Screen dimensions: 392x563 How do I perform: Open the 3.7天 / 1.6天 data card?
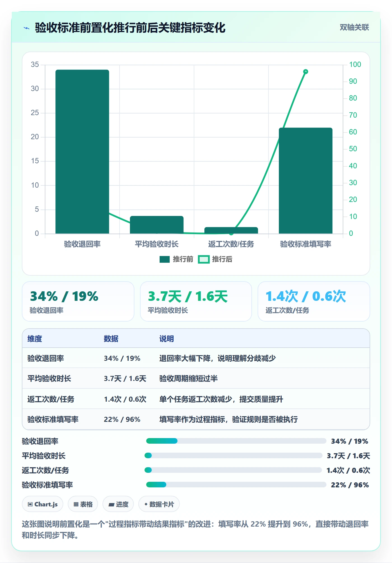pos(196,301)
